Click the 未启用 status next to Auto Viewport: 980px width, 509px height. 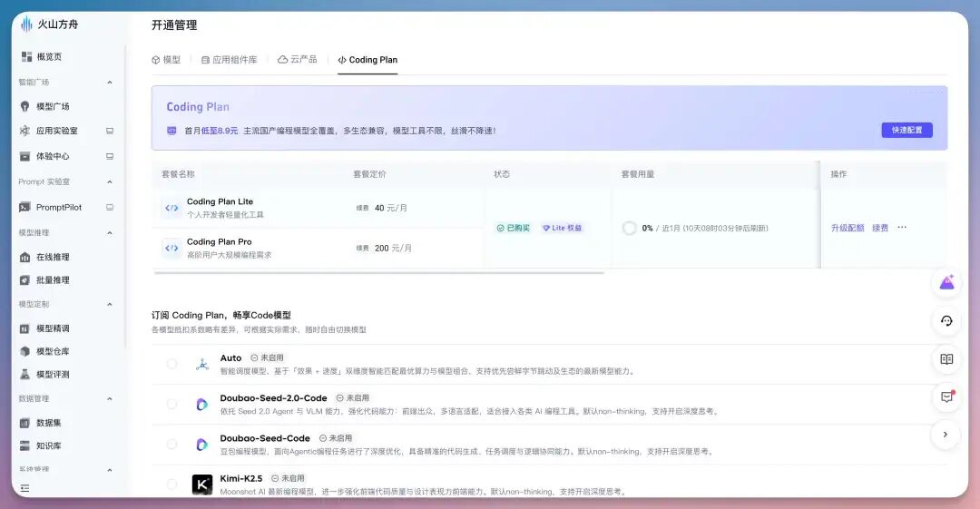(267, 357)
